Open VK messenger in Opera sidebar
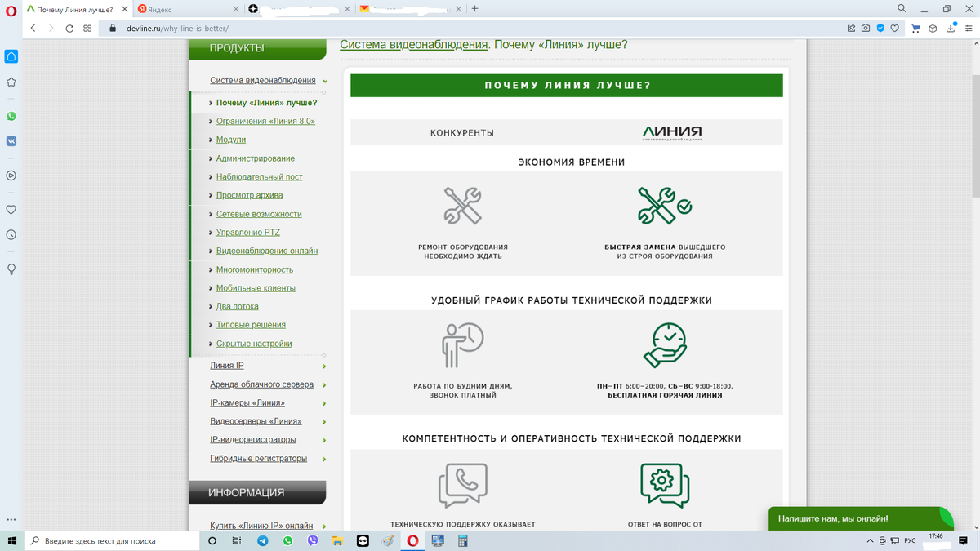Viewport: 980px width, 551px height. (x=11, y=140)
